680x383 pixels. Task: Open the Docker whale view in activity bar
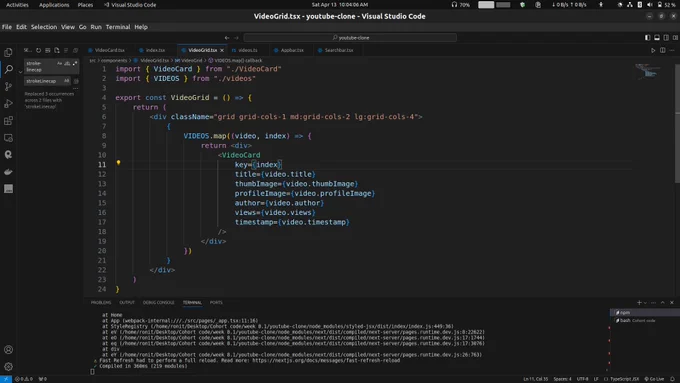pyautogui.click(x=8, y=172)
